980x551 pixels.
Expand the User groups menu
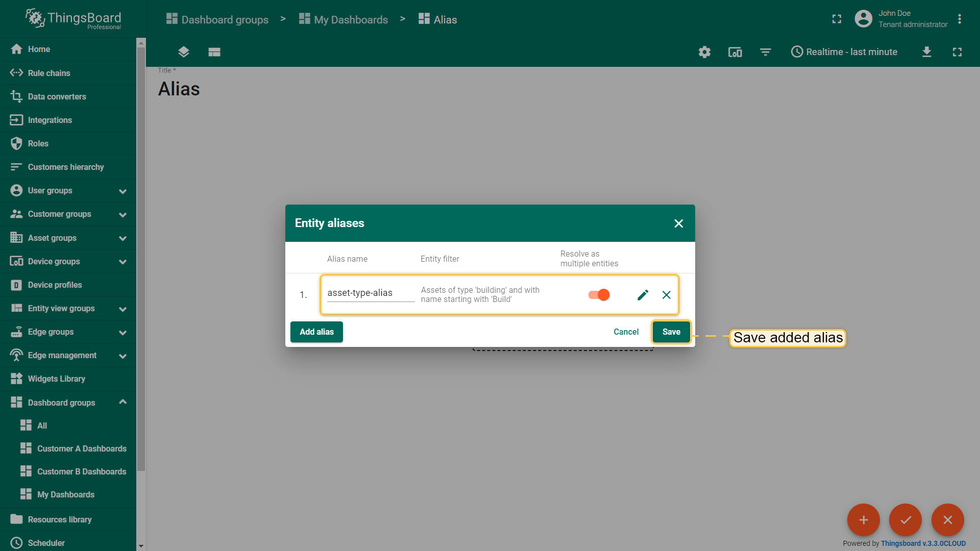tap(122, 191)
